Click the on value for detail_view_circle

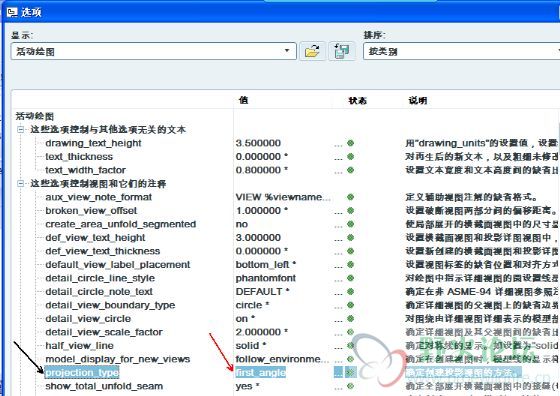245,319
